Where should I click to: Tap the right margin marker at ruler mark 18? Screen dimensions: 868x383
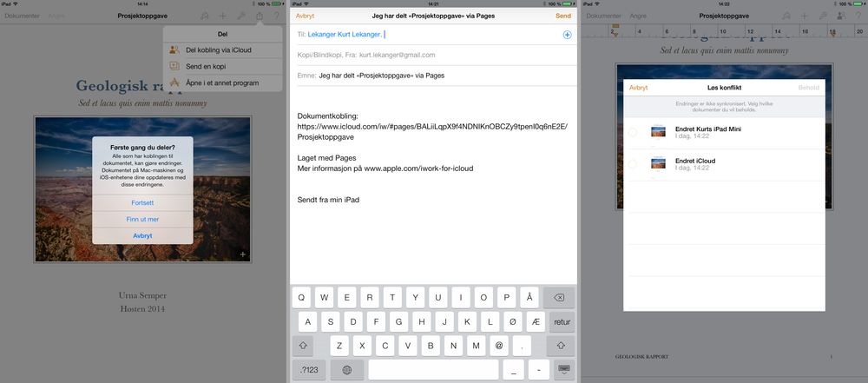[832, 34]
